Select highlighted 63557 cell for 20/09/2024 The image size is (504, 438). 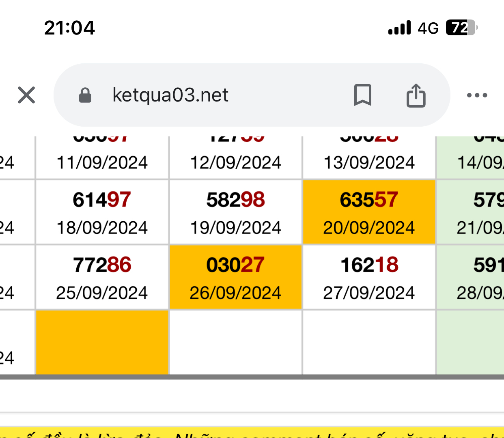[369, 212]
